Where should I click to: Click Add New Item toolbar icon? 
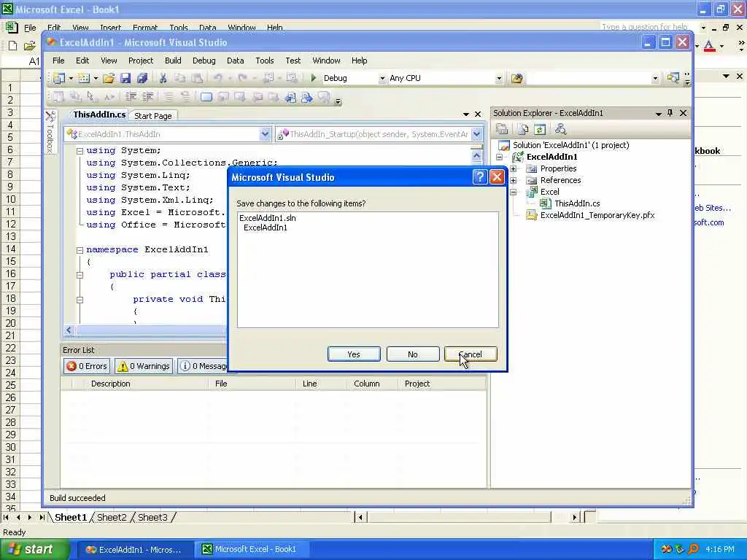(84, 78)
